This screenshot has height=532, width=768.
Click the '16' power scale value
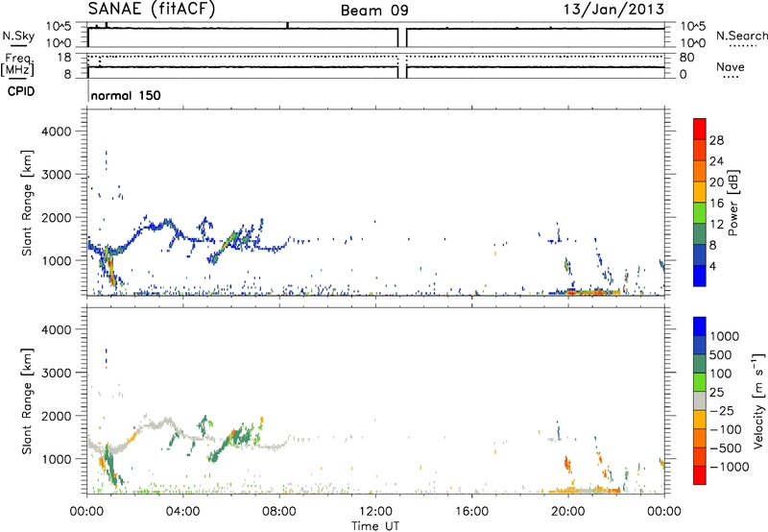[x=716, y=204]
